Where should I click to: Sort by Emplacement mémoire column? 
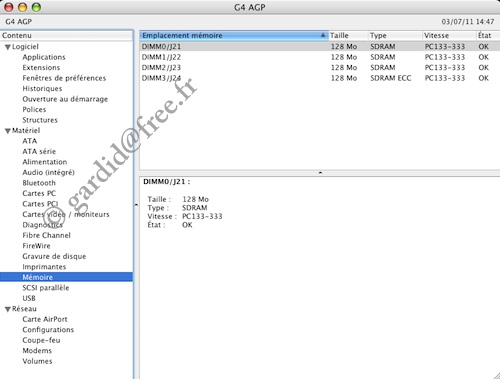click(x=234, y=35)
